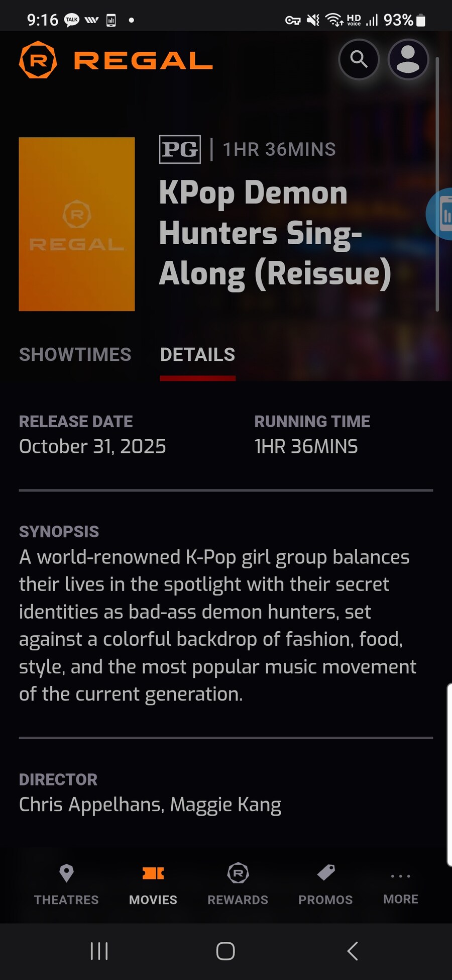452x980 pixels.
Task: Open the user profile icon
Action: pos(408,59)
